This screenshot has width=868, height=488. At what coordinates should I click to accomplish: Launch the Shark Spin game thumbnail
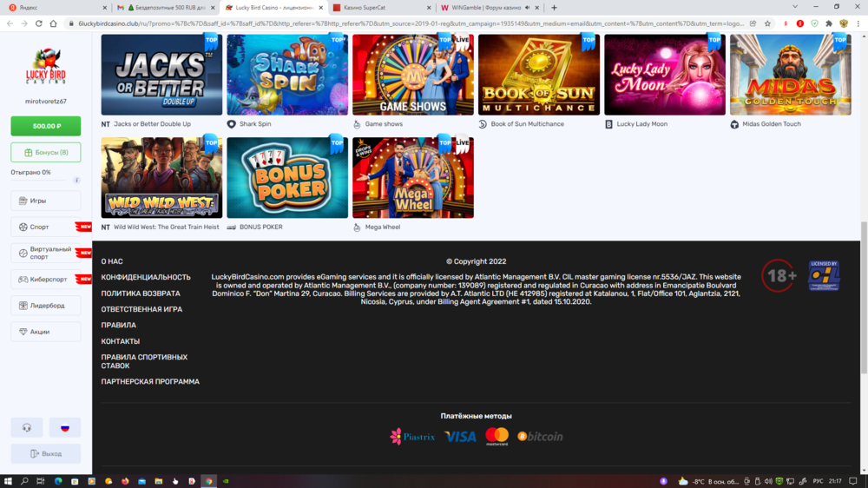click(287, 75)
